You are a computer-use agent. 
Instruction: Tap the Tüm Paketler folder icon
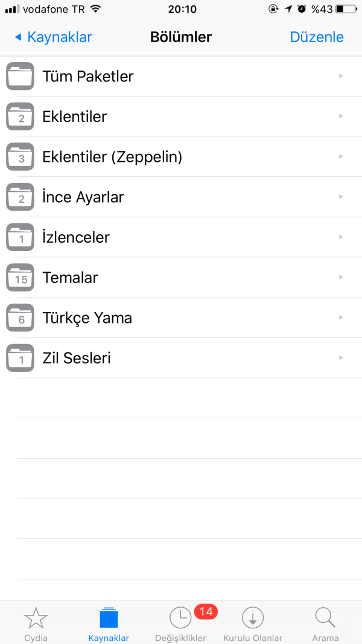pos(21,76)
